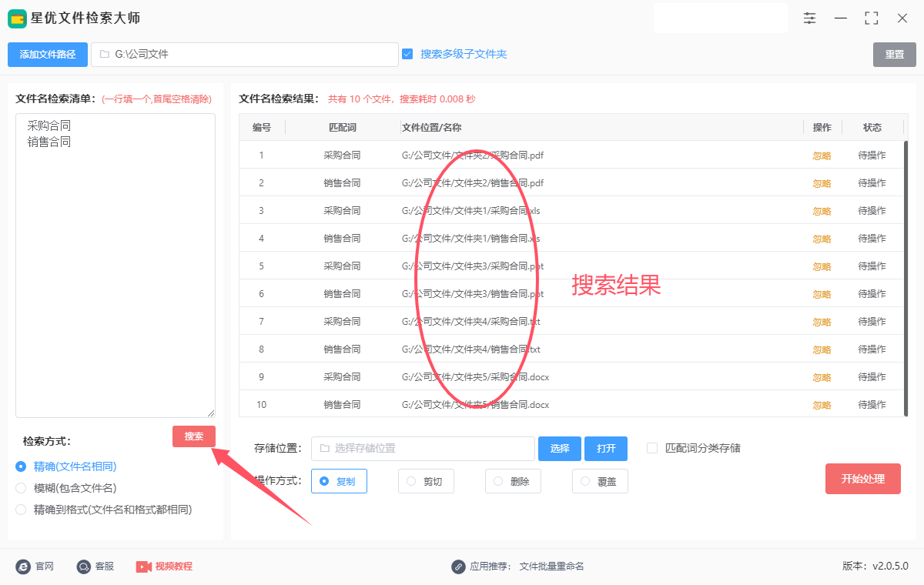The width and height of the screenshot is (924, 585).
Task: Toggle fullscreen with the bracket icon
Action: pyautogui.click(x=872, y=18)
